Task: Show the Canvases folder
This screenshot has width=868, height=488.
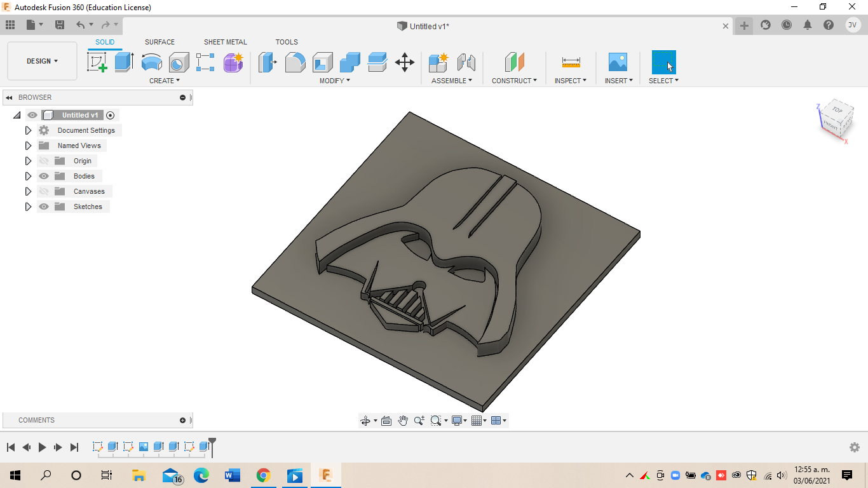Action: coord(44,191)
